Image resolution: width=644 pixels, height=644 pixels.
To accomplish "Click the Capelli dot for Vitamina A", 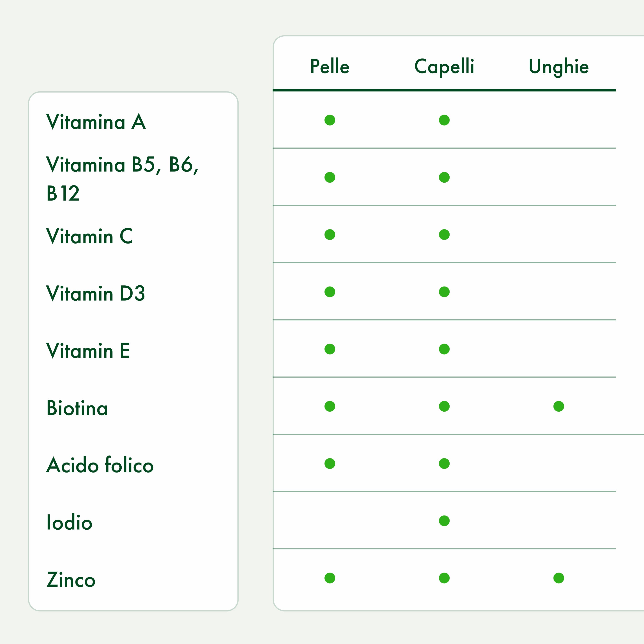I will [444, 120].
